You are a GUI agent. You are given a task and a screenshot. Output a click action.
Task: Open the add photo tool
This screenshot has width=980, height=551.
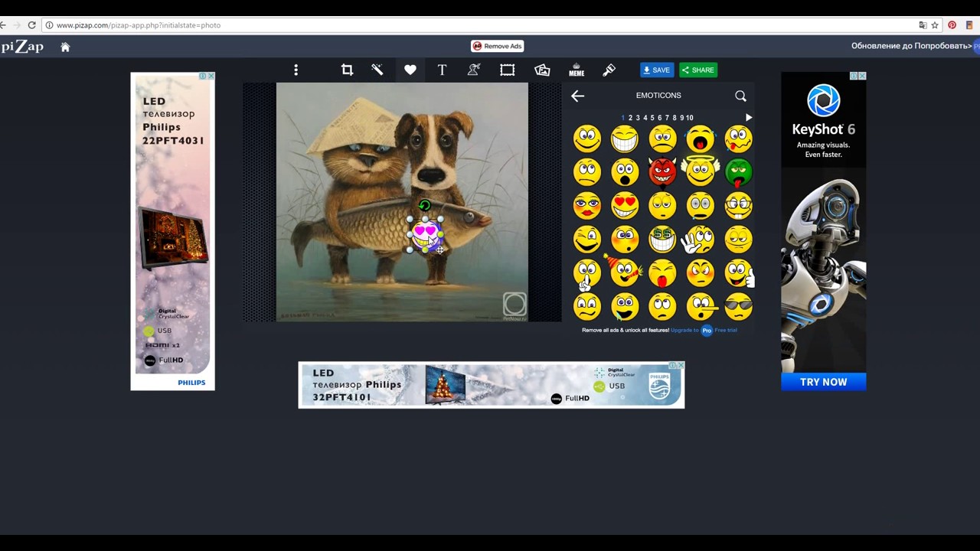click(x=542, y=70)
